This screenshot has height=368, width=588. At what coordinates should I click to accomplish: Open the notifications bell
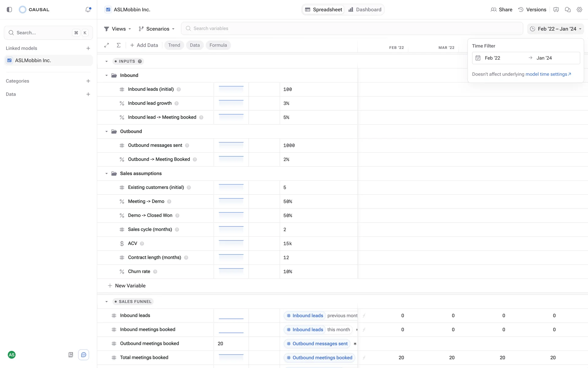88,10
